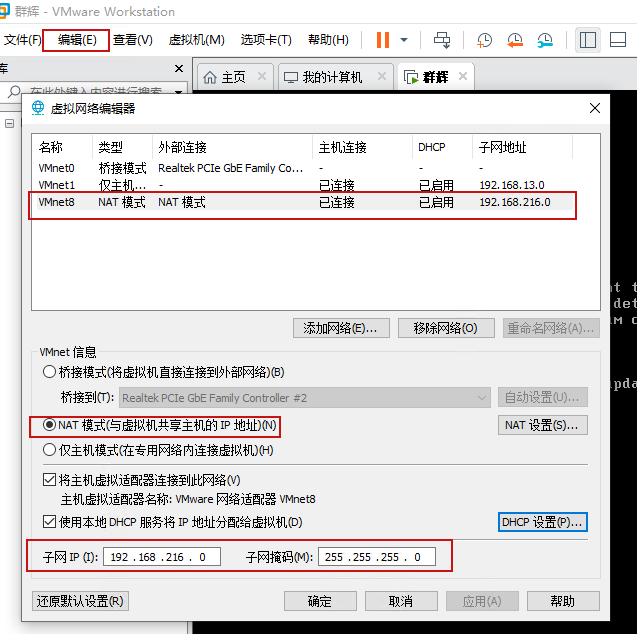Click the pause virtual machine icon
The image size is (637, 634).
pyautogui.click(x=383, y=40)
